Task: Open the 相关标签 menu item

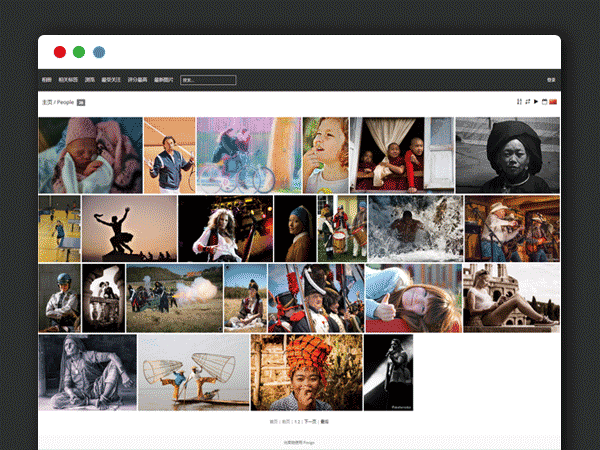Action: click(67, 80)
